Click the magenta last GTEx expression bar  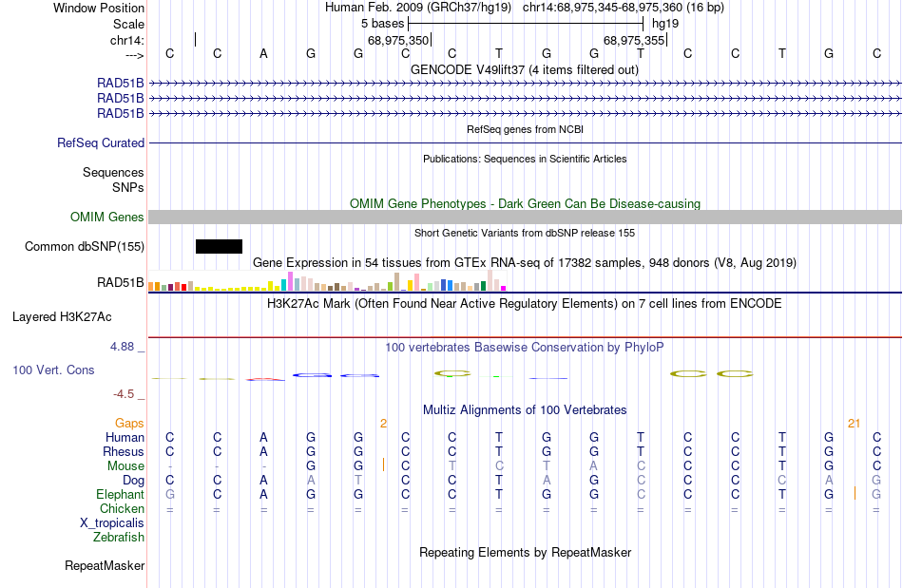click(x=504, y=288)
